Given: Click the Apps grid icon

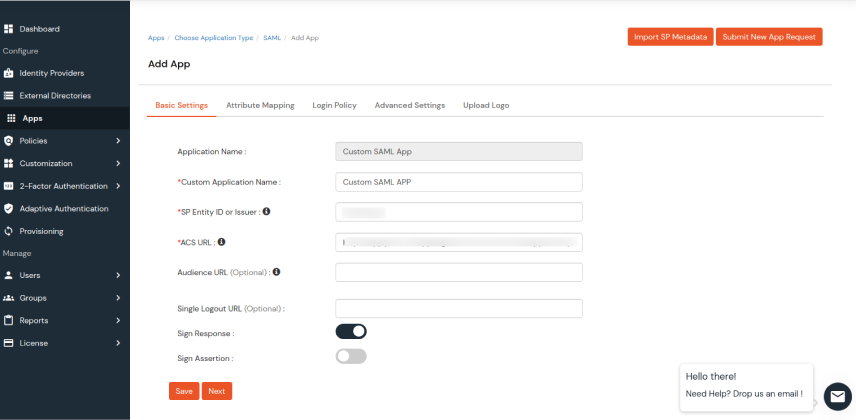Looking at the screenshot, I should coord(11,118).
